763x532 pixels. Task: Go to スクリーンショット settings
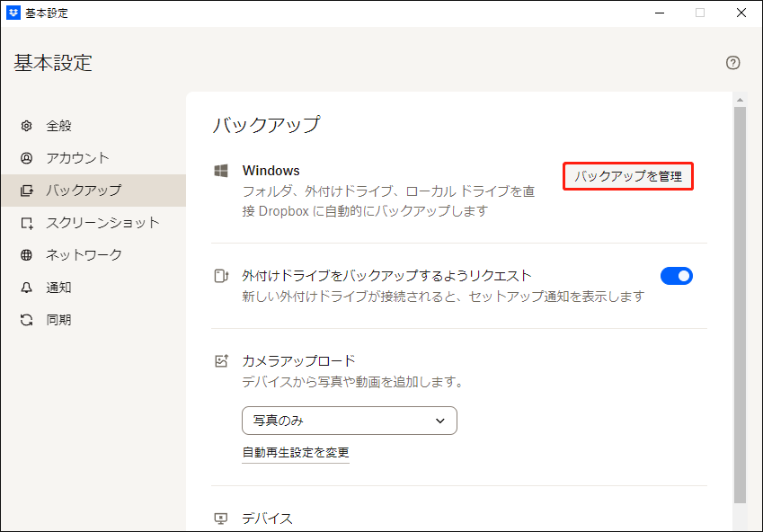tap(93, 223)
